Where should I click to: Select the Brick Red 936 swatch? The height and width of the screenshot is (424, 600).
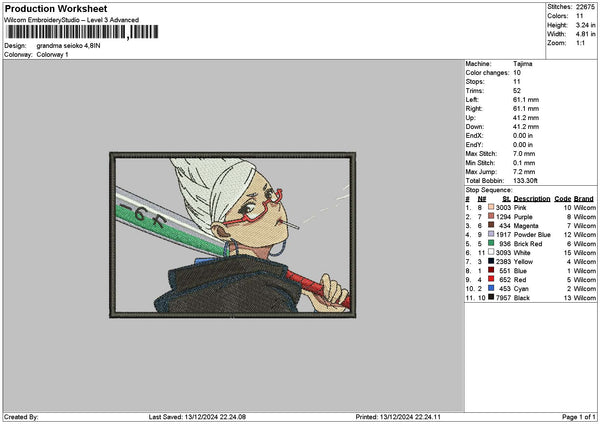(491, 243)
